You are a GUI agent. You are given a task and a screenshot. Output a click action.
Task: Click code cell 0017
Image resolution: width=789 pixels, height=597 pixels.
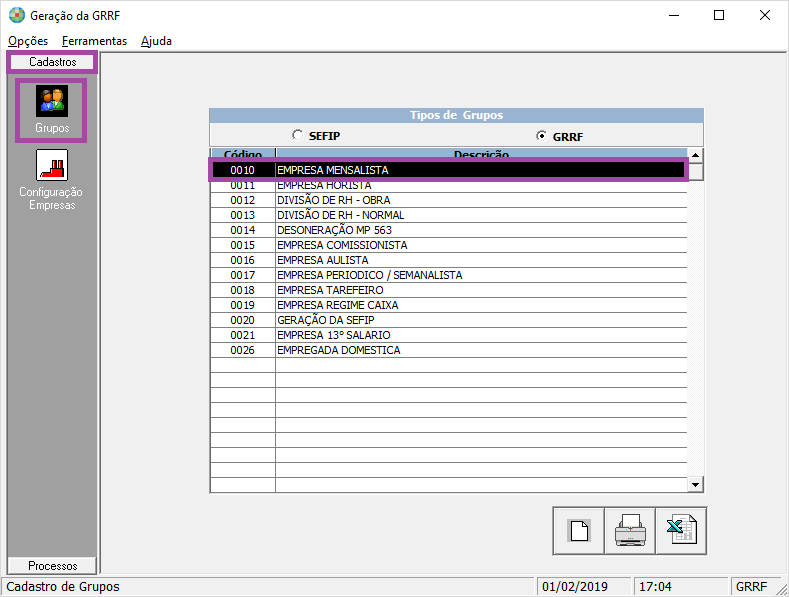(x=243, y=275)
